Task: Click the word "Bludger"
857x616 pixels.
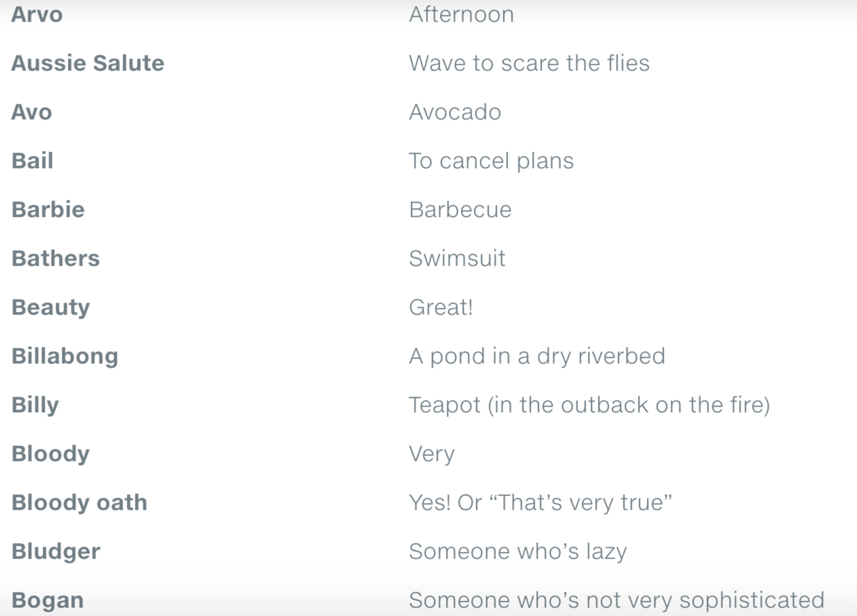Action: [x=56, y=551]
